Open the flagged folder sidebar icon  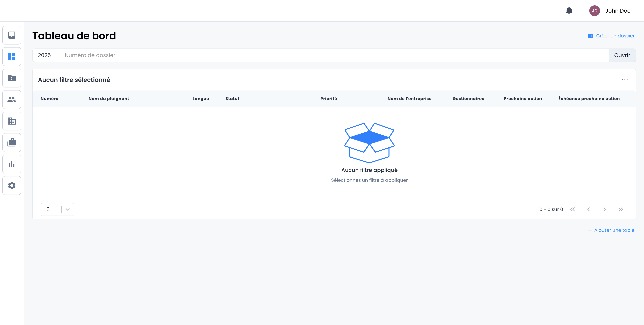coord(12,78)
